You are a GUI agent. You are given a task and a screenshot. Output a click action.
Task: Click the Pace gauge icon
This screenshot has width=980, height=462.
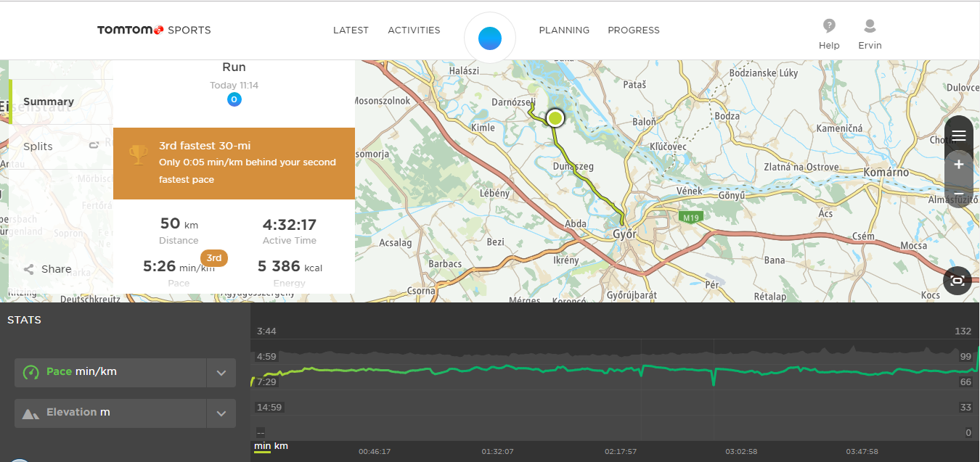[x=30, y=372]
